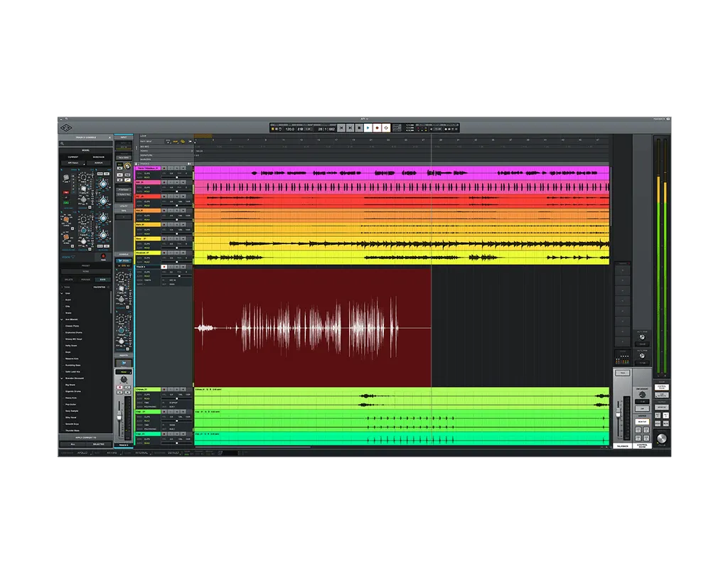Screen dimensions: 728x572
Task: Return the transport to the session start
Action: [341, 128]
